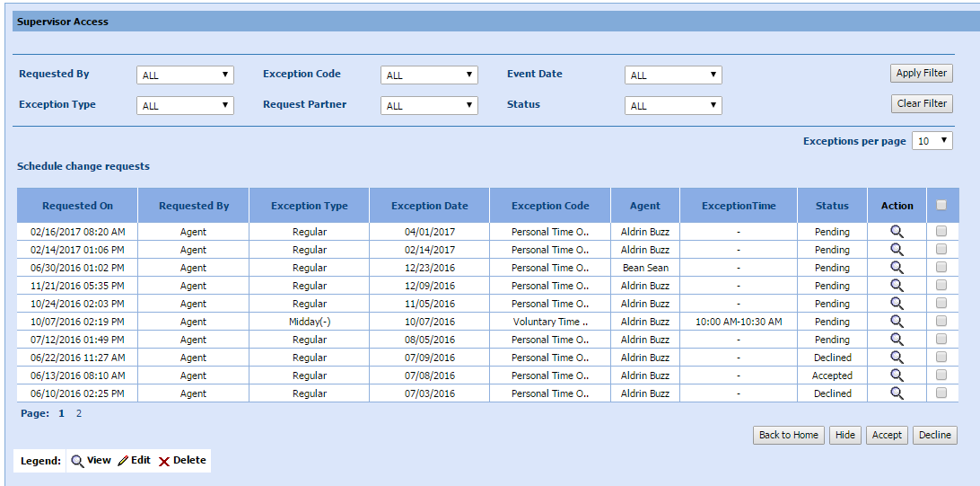View the request for exception date 08/05/2016
Image resolution: width=980 pixels, height=486 pixels.
click(897, 340)
